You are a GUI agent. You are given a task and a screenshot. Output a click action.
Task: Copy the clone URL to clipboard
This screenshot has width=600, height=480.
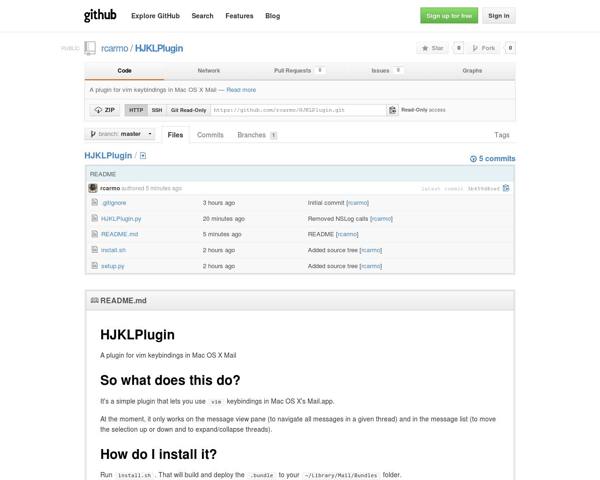tap(393, 110)
